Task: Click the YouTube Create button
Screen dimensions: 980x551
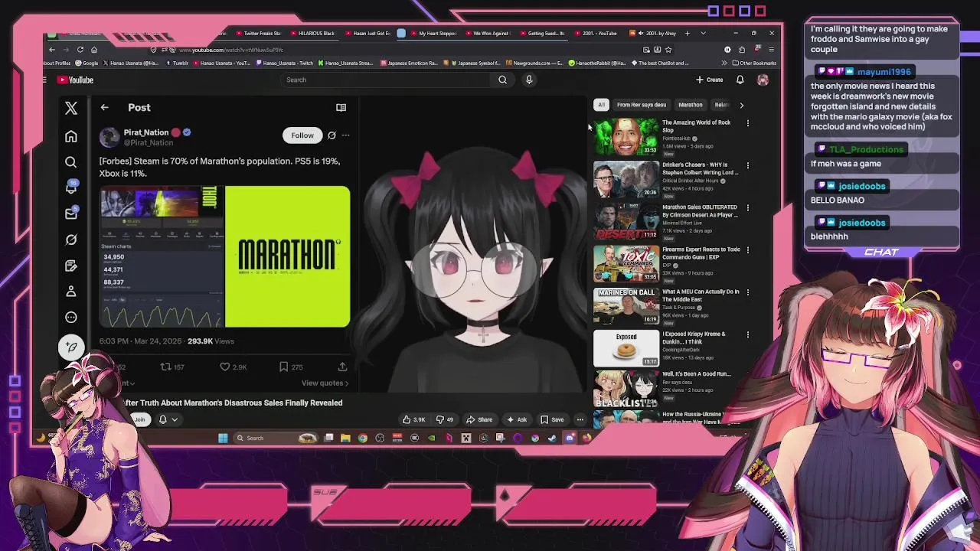Action: point(709,80)
